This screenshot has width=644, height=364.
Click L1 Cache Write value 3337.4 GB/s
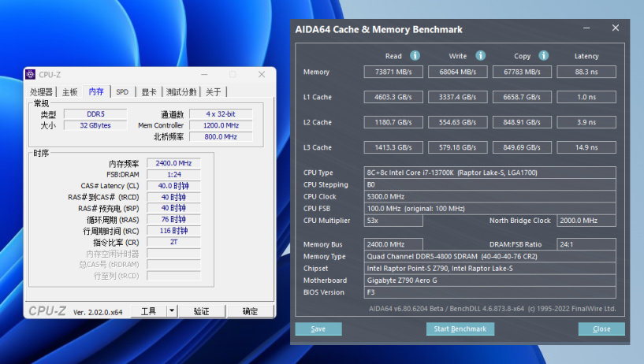457,97
